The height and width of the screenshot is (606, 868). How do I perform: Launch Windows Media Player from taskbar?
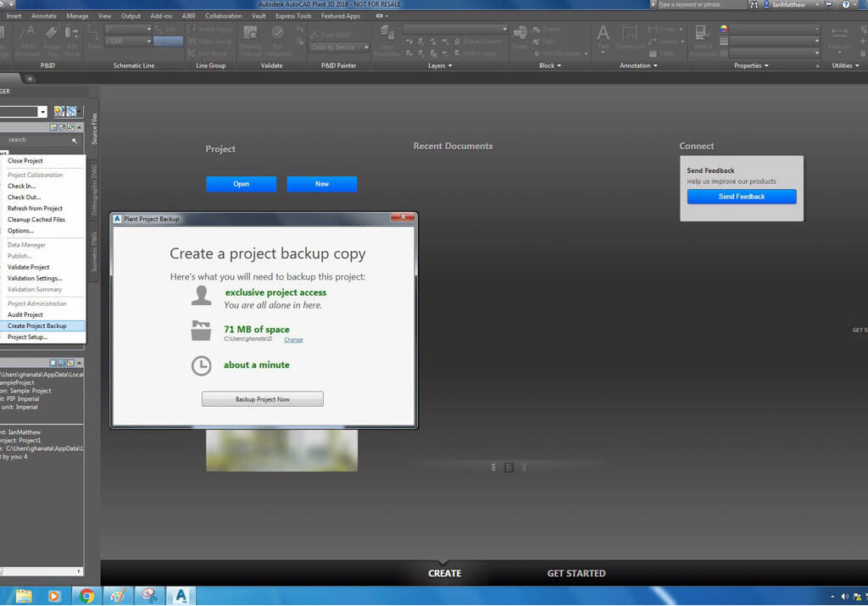53,596
